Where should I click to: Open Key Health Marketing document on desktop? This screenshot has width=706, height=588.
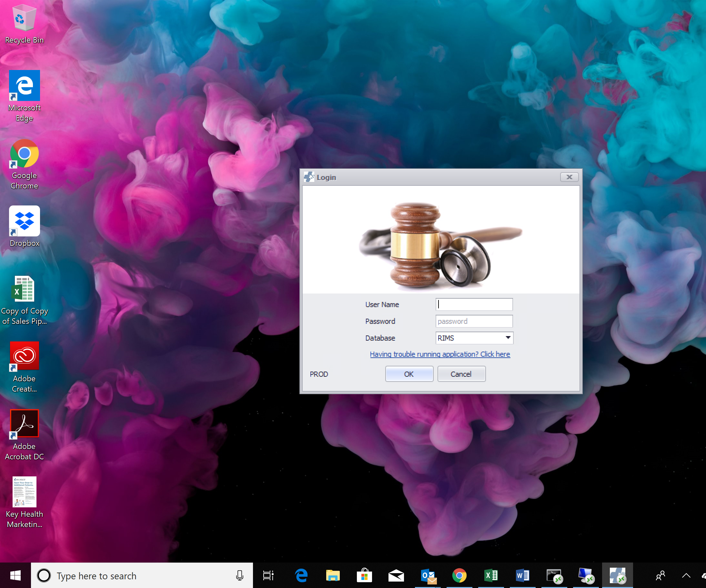pos(24,492)
